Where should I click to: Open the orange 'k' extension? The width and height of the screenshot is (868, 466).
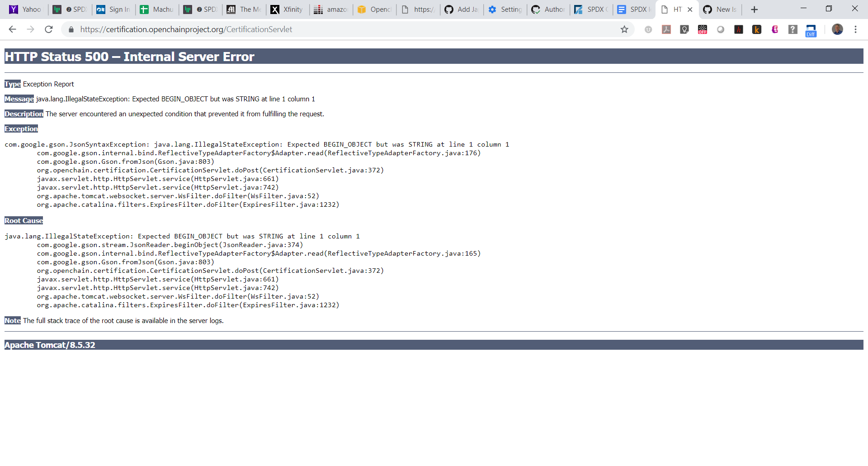(757, 29)
